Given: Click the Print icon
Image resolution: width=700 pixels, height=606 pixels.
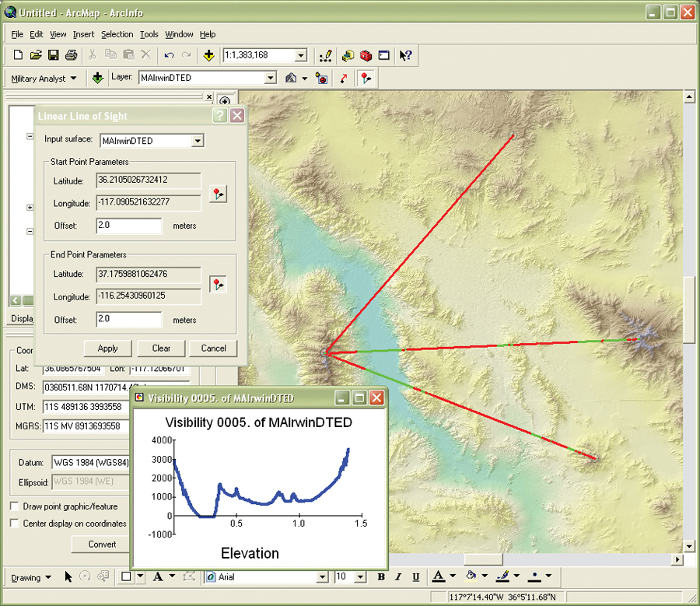Looking at the screenshot, I should coord(72,55).
